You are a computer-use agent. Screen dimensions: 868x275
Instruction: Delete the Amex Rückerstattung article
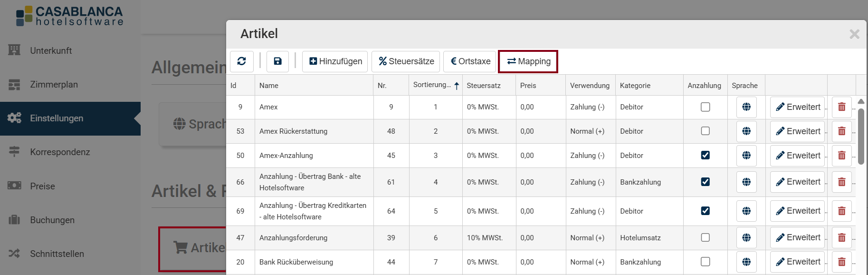[x=841, y=131]
